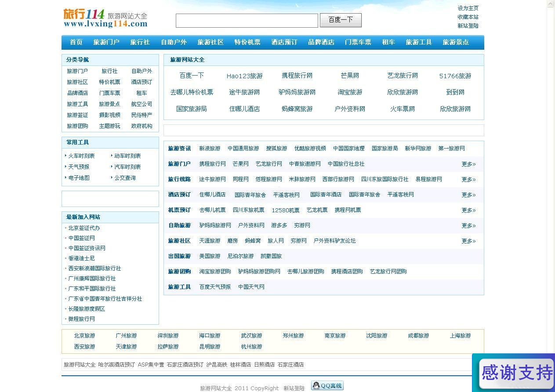Click the 旅行114 site logo
This screenshot has width=555, height=392.
[105, 18]
